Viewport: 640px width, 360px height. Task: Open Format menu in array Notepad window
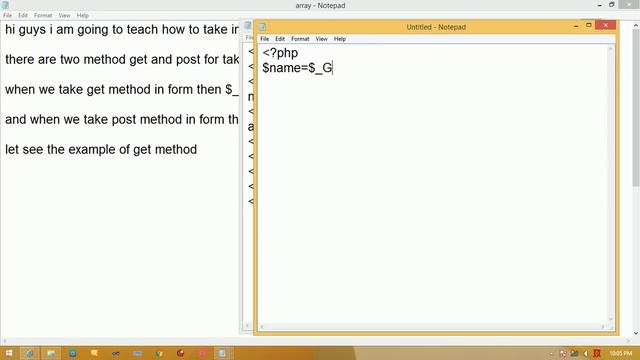43,16
